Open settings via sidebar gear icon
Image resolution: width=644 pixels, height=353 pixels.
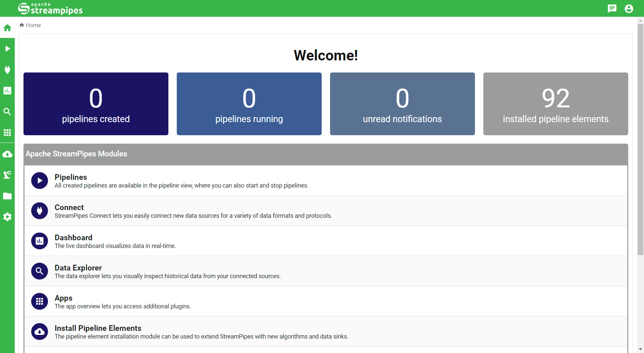coord(7,217)
